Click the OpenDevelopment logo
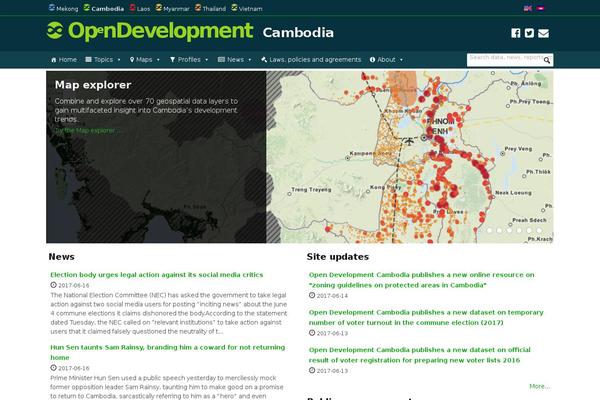The height and width of the screenshot is (400, 600). pos(150,31)
